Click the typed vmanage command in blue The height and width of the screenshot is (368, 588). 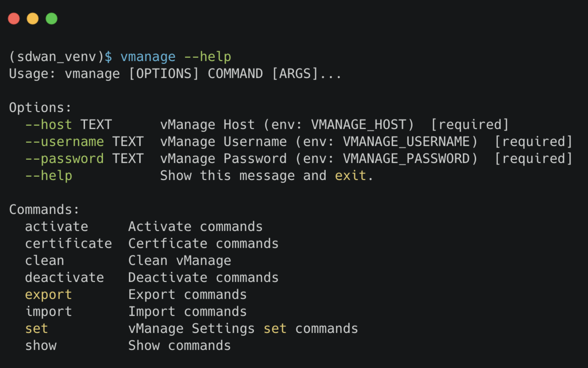pos(148,57)
